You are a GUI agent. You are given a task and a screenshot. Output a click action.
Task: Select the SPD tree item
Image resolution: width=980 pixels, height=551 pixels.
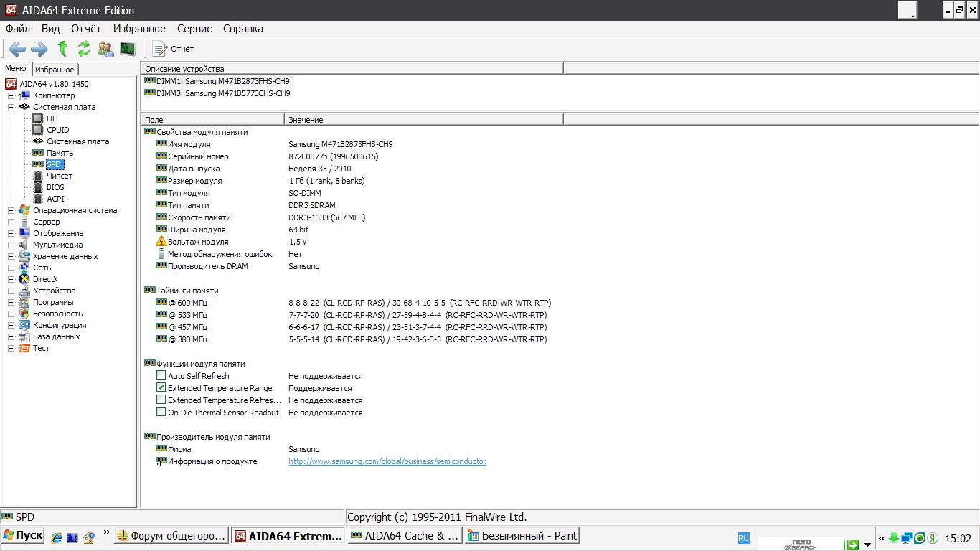pos(54,164)
